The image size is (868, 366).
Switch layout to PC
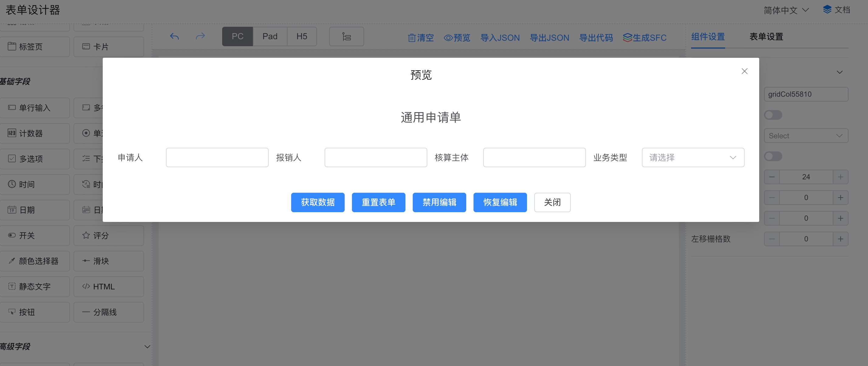pos(237,36)
